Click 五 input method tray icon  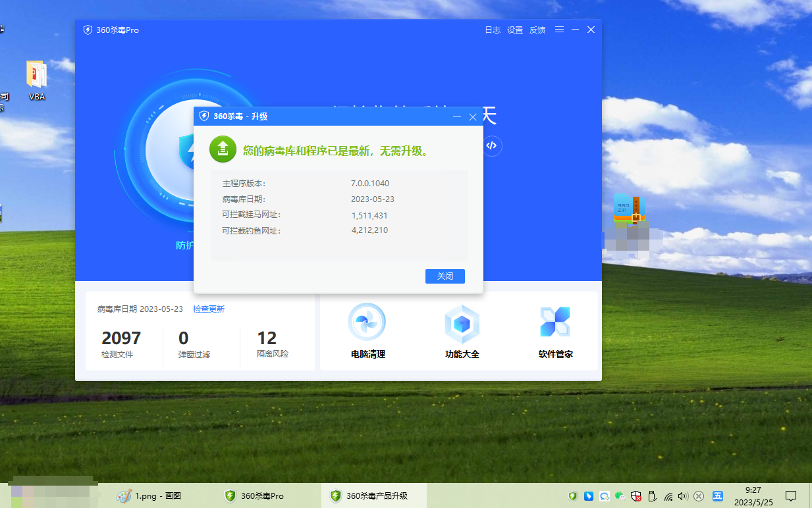pyautogui.click(x=718, y=496)
